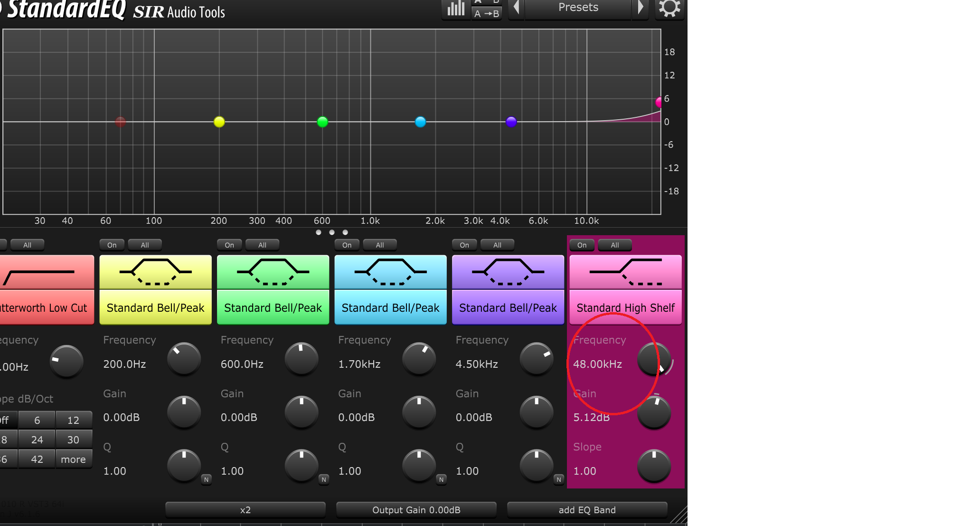Viewport: 980px width, 526px height.
Task: Toggle the N button on 600Hz band
Action: pyautogui.click(x=323, y=479)
